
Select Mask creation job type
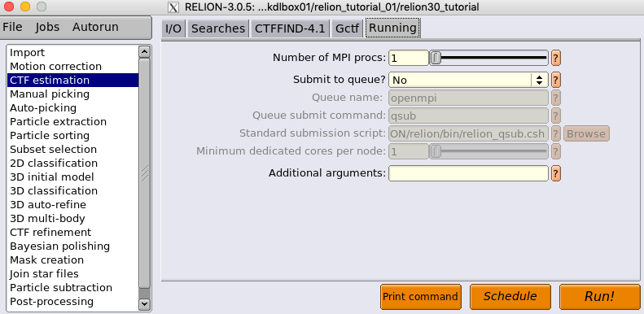[x=72, y=259]
